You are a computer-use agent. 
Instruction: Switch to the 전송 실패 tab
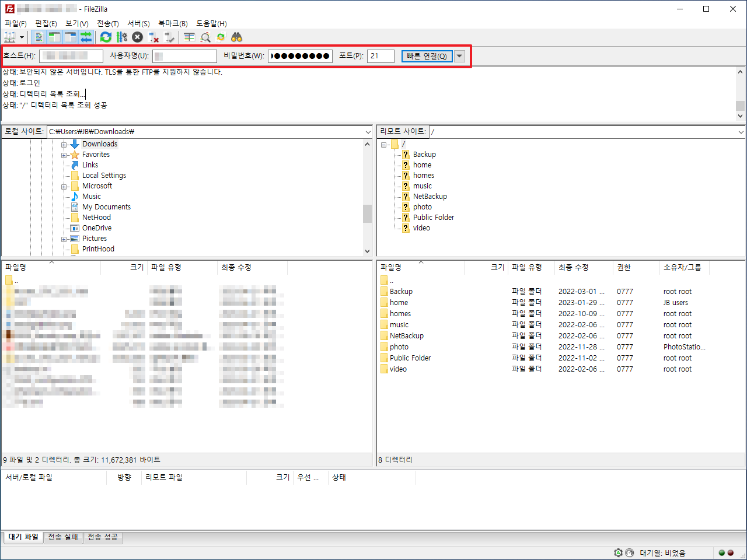pos(63,537)
